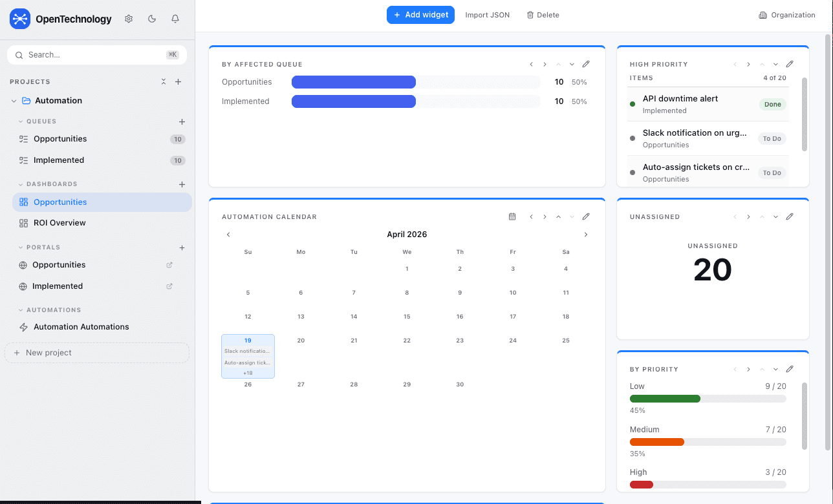Viewport: 833px width, 504px height.
Task: Open the Auto-assign tickets on cr... item
Action: [709, 173]
